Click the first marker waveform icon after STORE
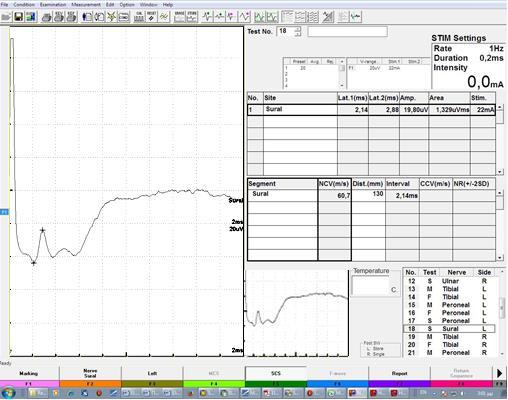This screenshot has width=508, height=400. (x=208, y=17)
